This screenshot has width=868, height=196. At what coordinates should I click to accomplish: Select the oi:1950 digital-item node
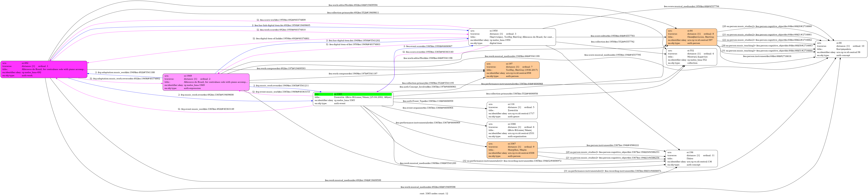coord(512,37)
